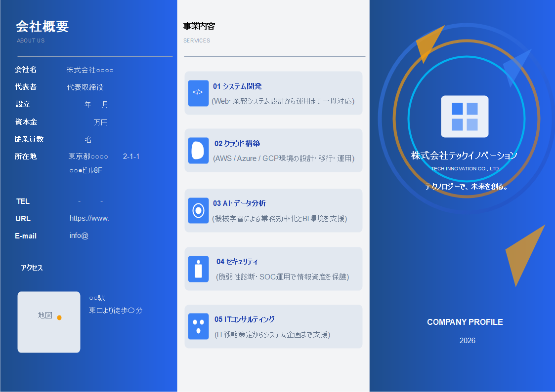This screenshot has height=392, width=555.
Task: Click the consulting icon for ITコンサルティング
Action: pyautogui.click(x=198, y=326)
